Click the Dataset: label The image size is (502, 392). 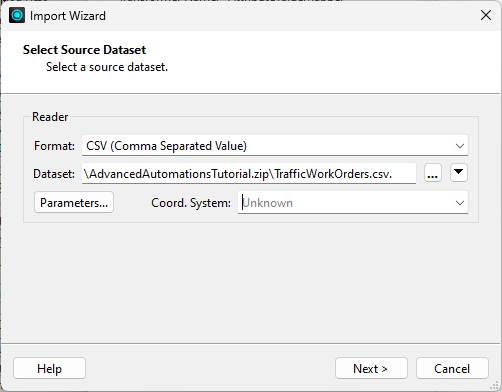54,174
